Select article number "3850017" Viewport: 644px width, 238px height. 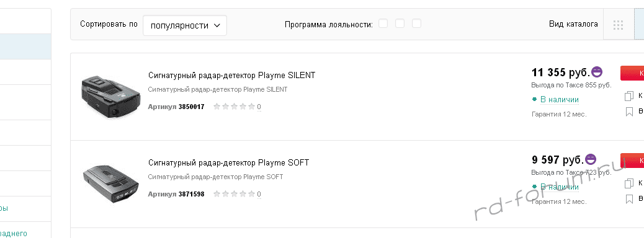pyautogui.click(x=191, y=107)
